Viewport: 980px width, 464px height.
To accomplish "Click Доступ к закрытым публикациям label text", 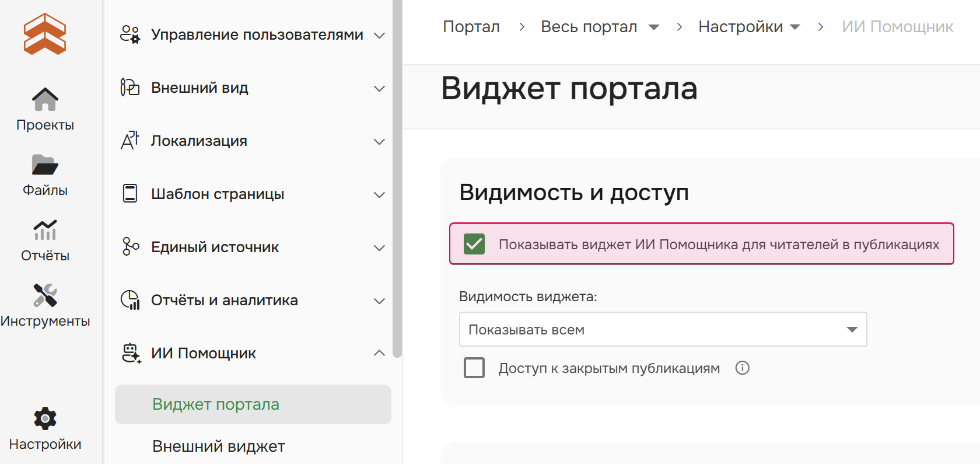I will pyautogui.click(x=609, y=368).
